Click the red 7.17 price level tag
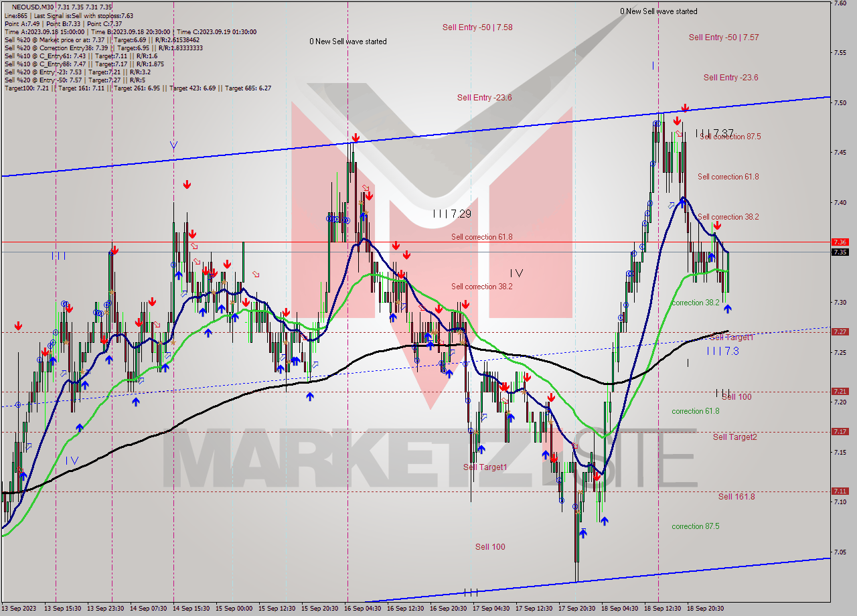Screen dimensions: 857x616 tap(840, 432)
